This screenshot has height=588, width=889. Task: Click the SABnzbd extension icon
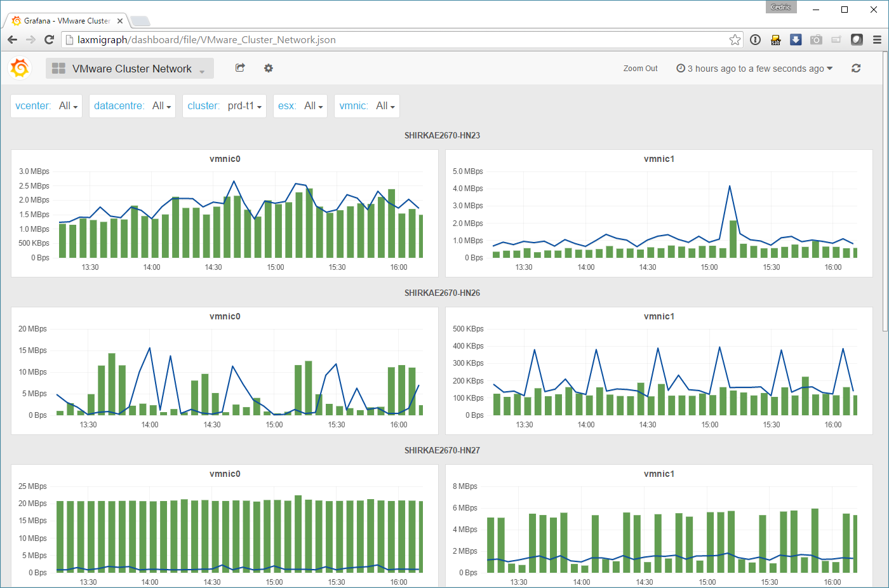(775, 40)
